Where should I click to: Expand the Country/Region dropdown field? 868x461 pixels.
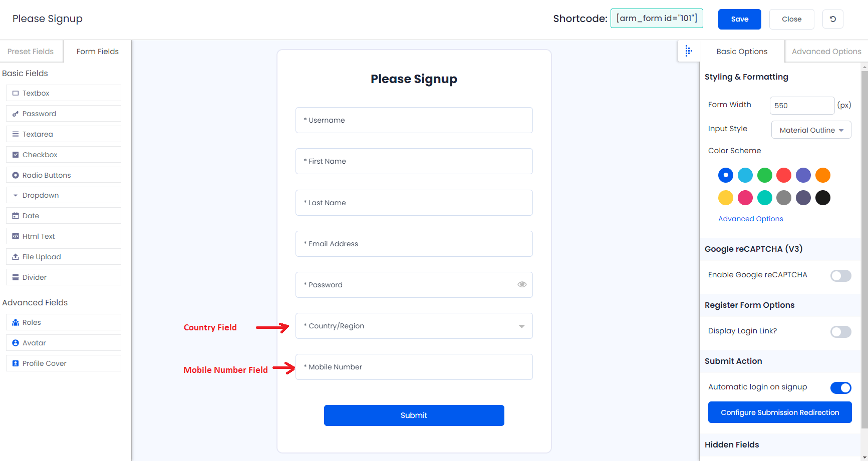[x=414, y=326]
